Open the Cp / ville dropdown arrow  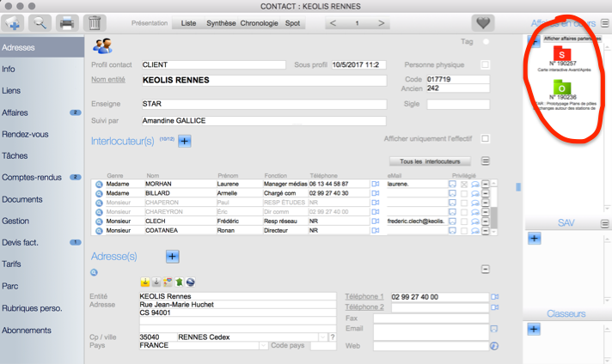pos(321,337)
